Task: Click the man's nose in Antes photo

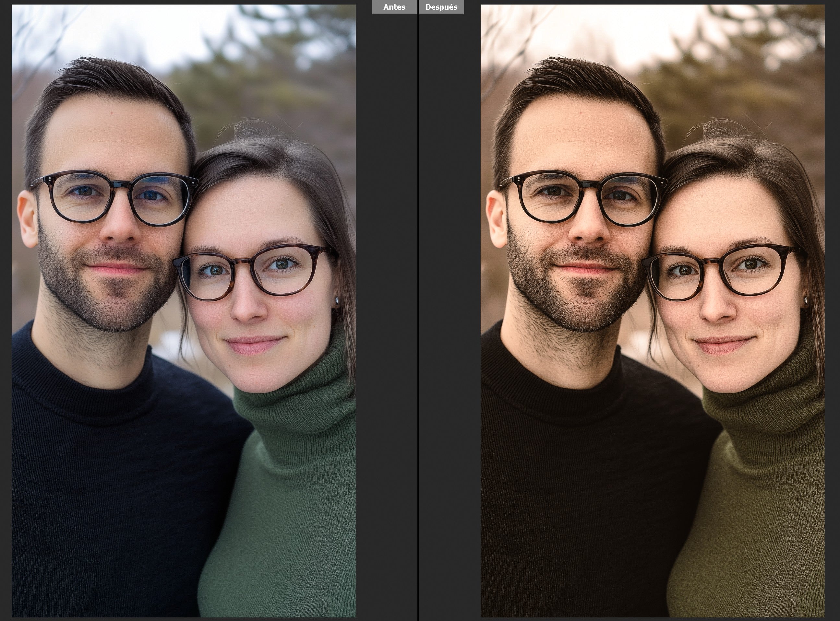Action: (120, 228)
